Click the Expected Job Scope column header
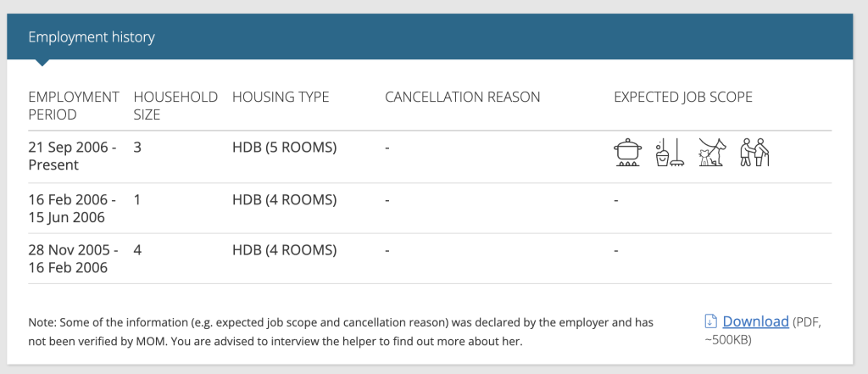 (683, 98)
